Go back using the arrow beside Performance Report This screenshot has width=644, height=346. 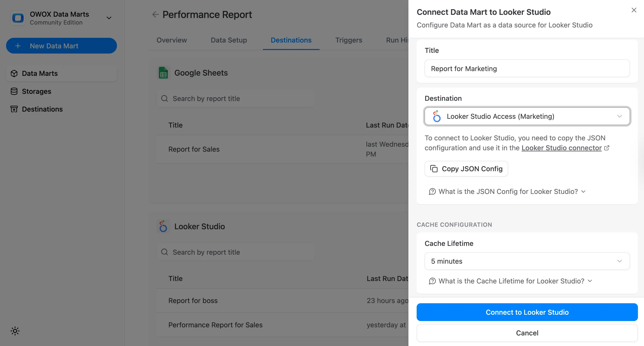[156, 15]
